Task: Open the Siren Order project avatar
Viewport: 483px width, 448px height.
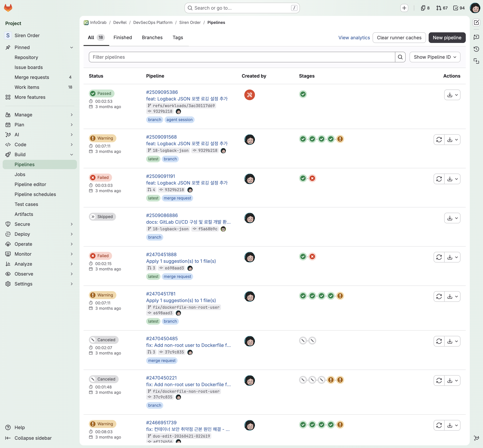Action: click(8, 35)
